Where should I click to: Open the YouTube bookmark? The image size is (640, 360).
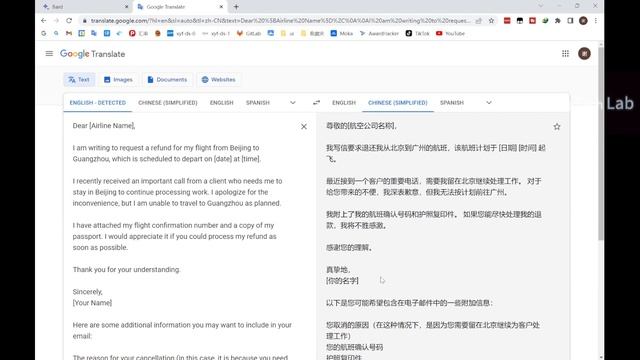(x=450, y=33)
